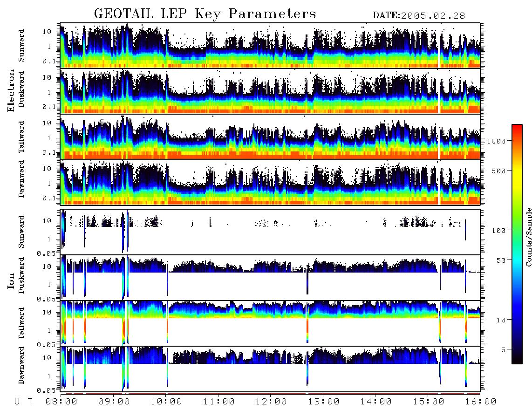Select the Ion Duskward spectrogram panel
Image resolution: width=532 pixels, height=410 pixels.
click(270, 277)
